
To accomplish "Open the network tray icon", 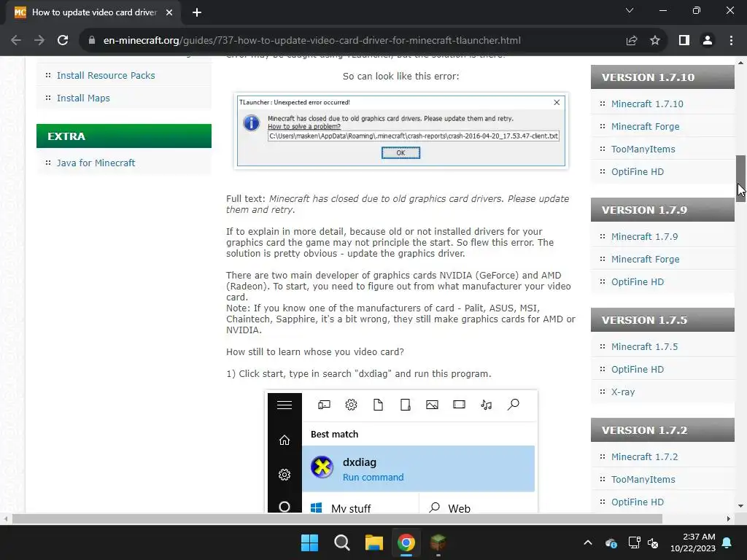I will pos(634,542).
